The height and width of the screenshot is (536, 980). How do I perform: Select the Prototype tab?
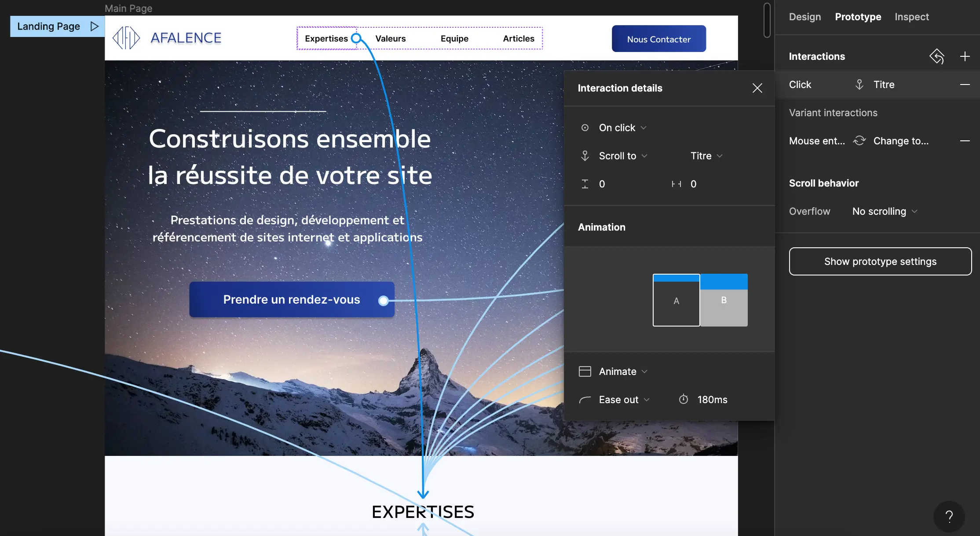tap(857, 16)
